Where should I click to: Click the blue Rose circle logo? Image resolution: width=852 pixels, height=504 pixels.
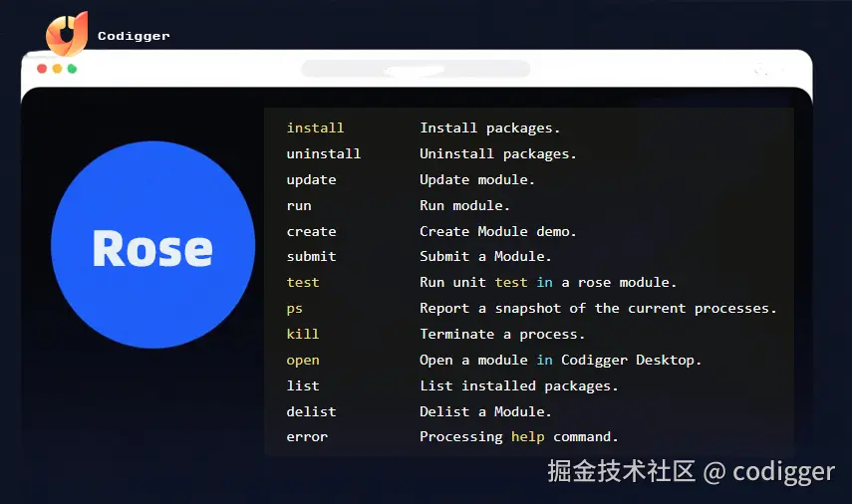152,244
